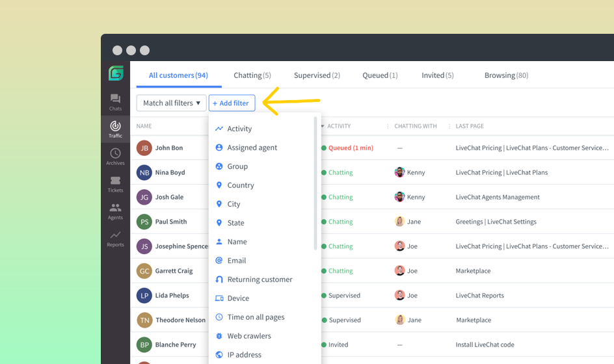Click the NAME column header
Screen dimensions: 614x364
(144, 126)
